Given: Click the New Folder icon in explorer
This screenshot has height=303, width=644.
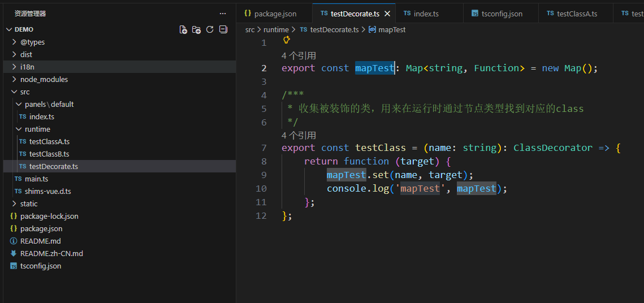Looking at the screenshot, I should pyautogui.click(x=196, y=29).
